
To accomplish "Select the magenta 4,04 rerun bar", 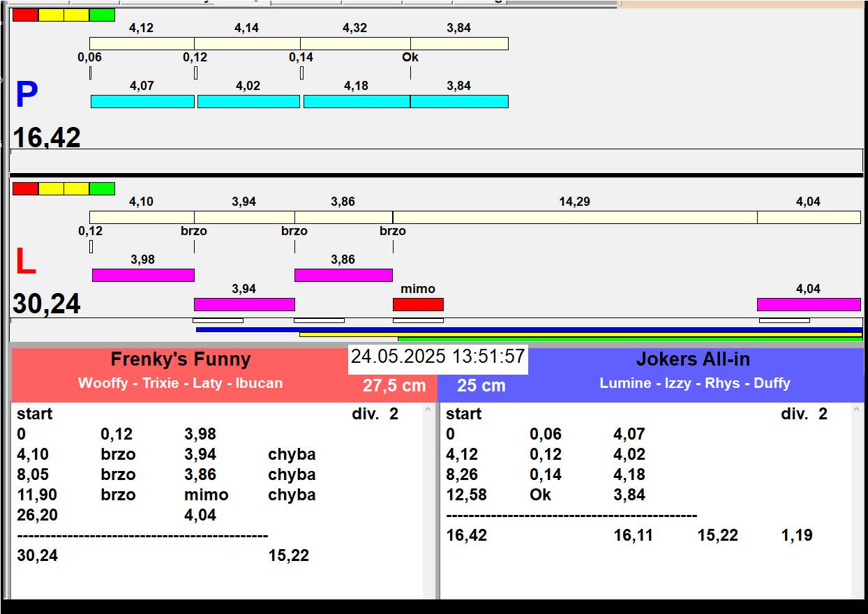I will coord(808,304).
